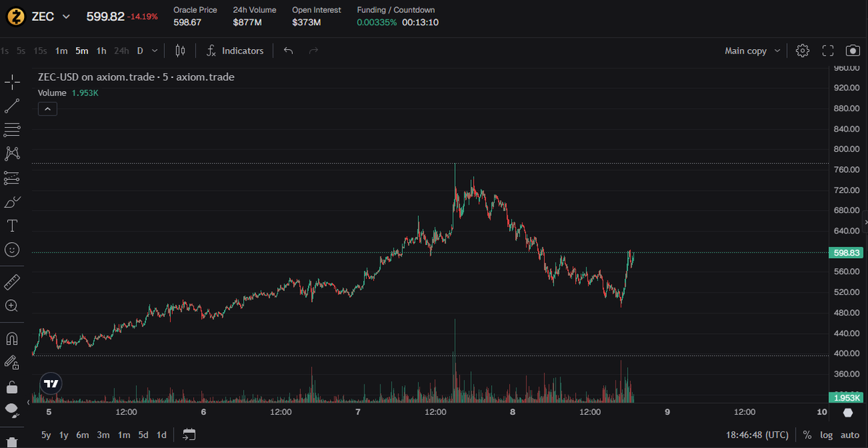The width and height of the screenshot is (868, 448).
Task: Click the 598.83 current price label
Action: (846, 253)
